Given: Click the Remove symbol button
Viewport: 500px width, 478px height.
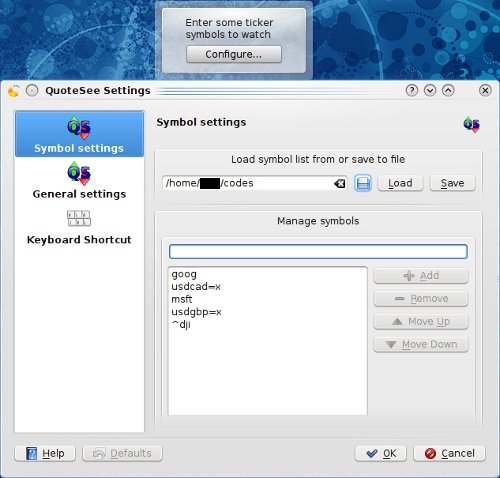Looking at the screenshot, I should (421, 299).
